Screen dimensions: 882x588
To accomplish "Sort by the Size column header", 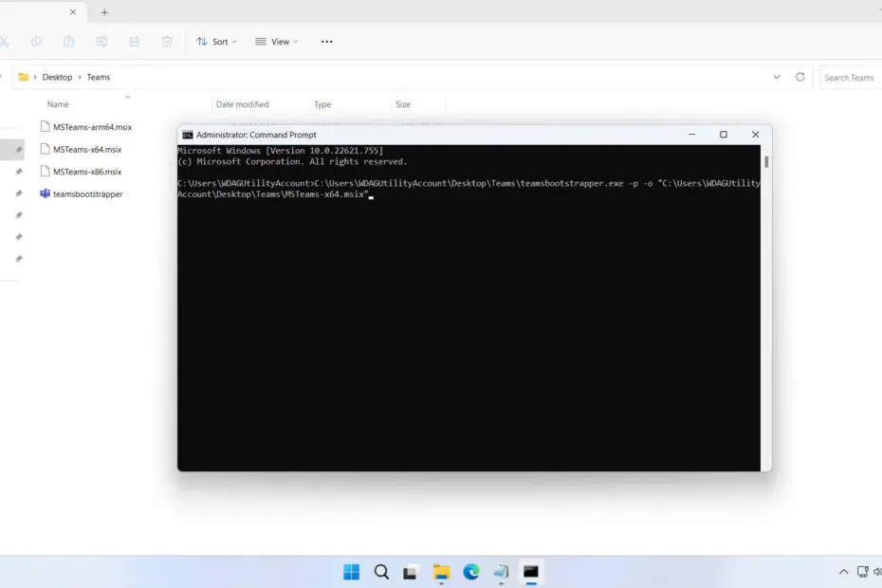I will tap(403, 104).
